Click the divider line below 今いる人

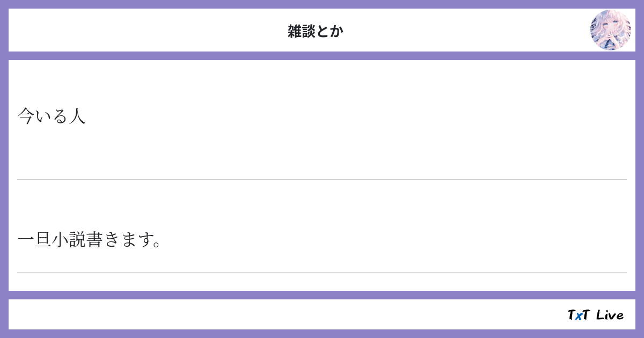point(322,179)
